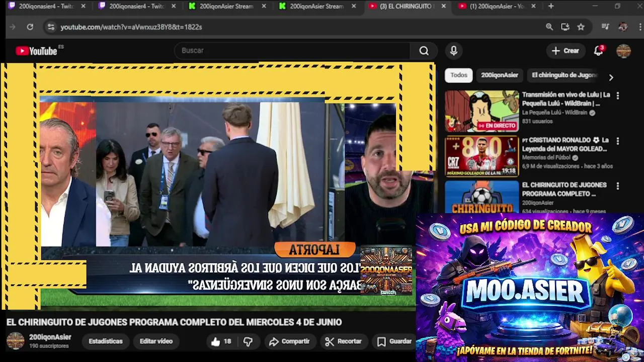Open options menu for Chiringuito recommended video
The image size is (644, 362).
coord(618,186)
